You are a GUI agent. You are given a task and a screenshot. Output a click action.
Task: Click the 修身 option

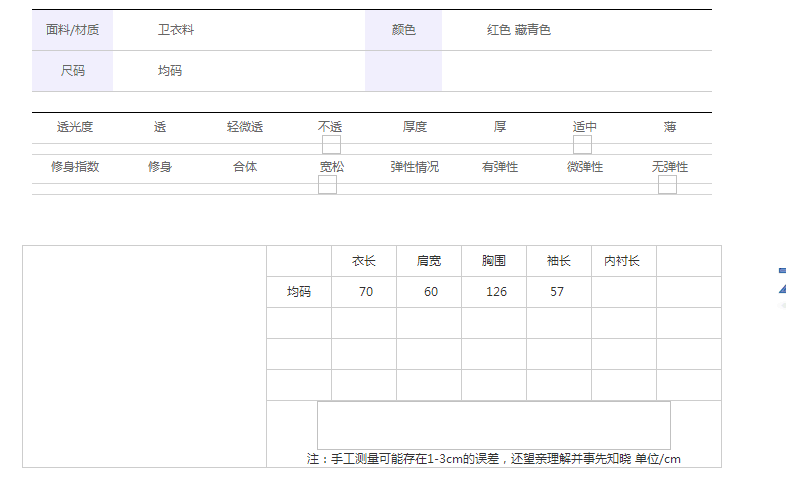click(x=160, y=167)
